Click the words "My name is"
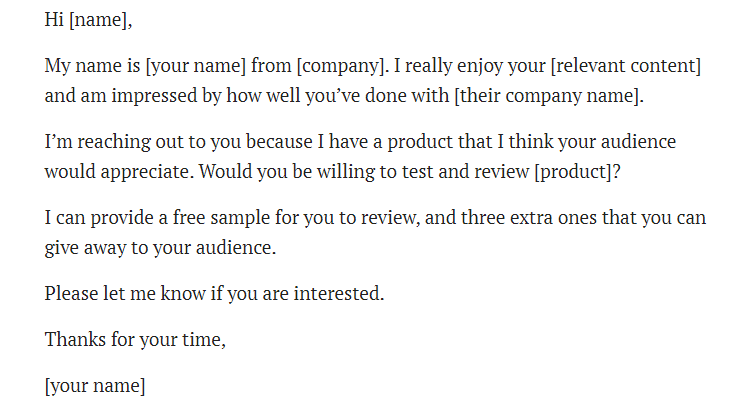 [92, 67]
